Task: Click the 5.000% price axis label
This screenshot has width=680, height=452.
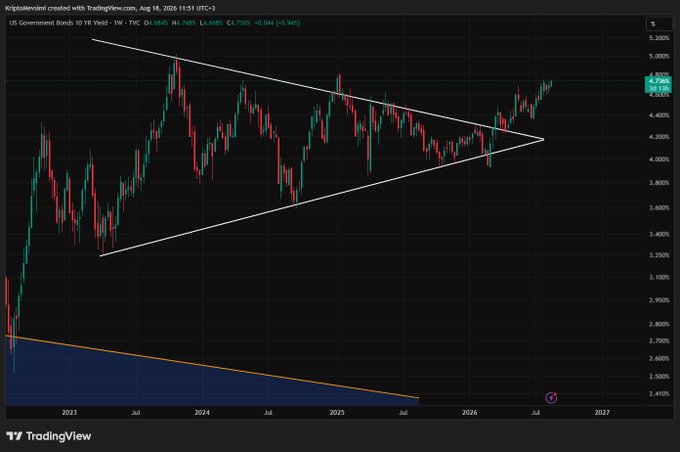Action: pyautogui.click(x=659, y=56)
